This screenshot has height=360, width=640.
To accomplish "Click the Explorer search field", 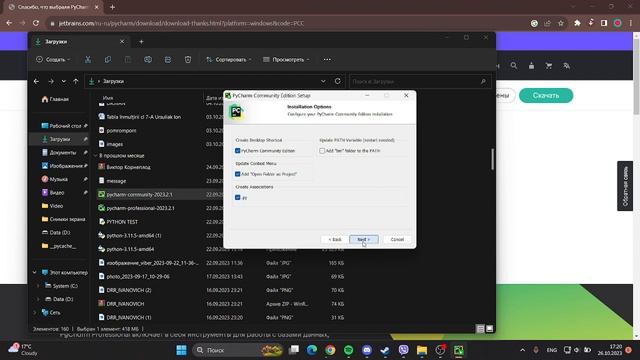I will tap(420, 82).
